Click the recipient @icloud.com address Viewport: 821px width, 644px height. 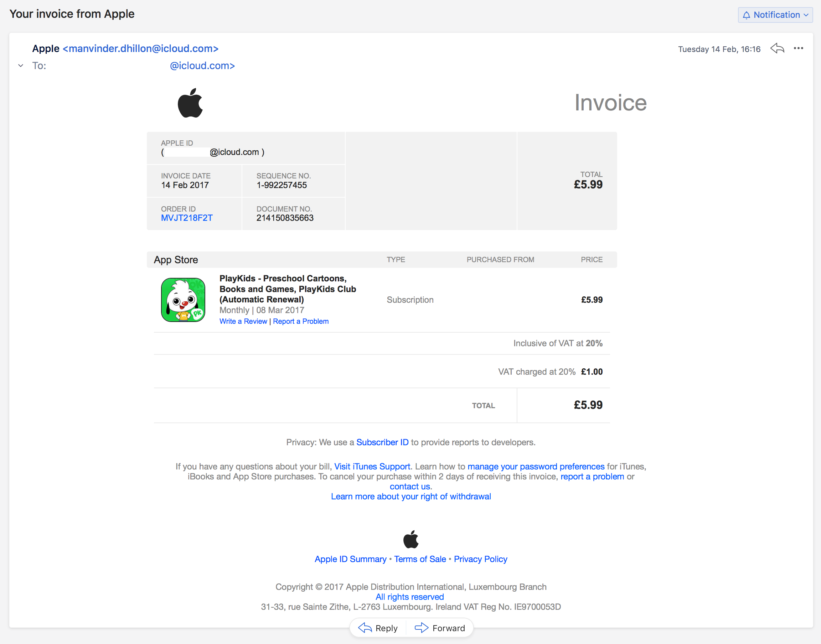click(x=202, y=66)
